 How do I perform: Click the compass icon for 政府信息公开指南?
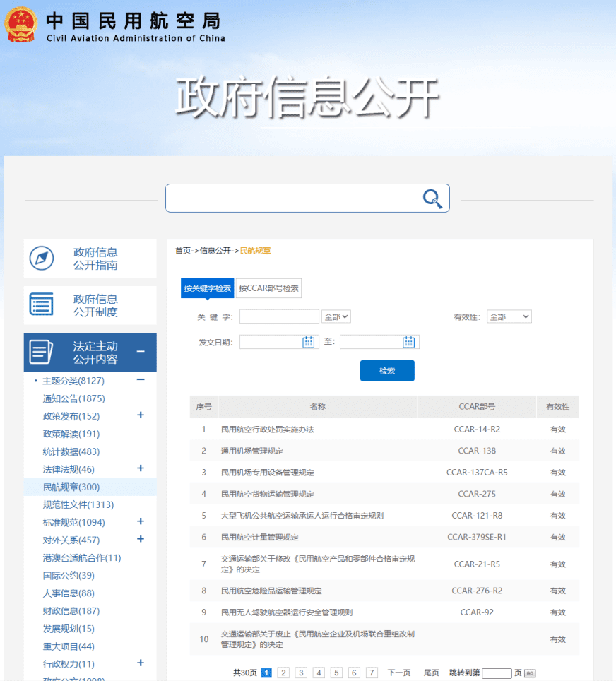41,259
